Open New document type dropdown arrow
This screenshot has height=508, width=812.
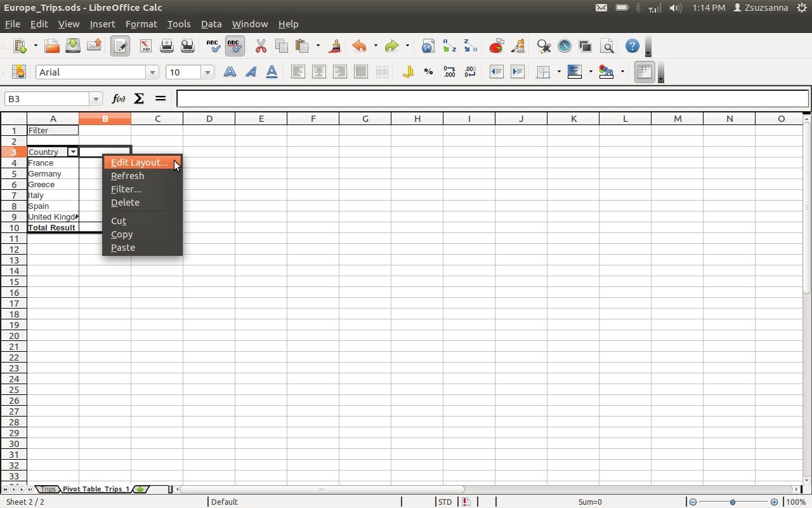pyautogui.click(x=36, y=46)
